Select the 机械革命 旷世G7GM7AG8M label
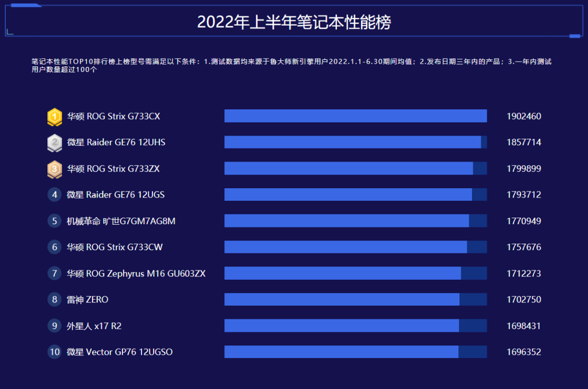 [121, 221]
